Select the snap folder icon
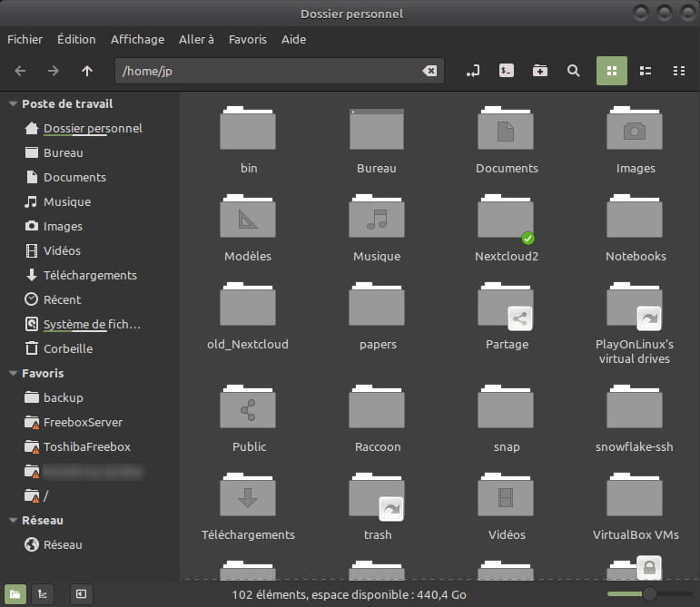 (x=506, y=406)
